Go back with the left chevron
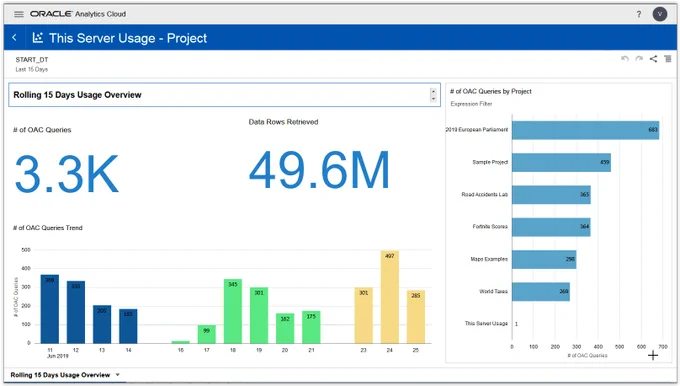The width and height of the screenshot is (680, 386). click(14, 38)
